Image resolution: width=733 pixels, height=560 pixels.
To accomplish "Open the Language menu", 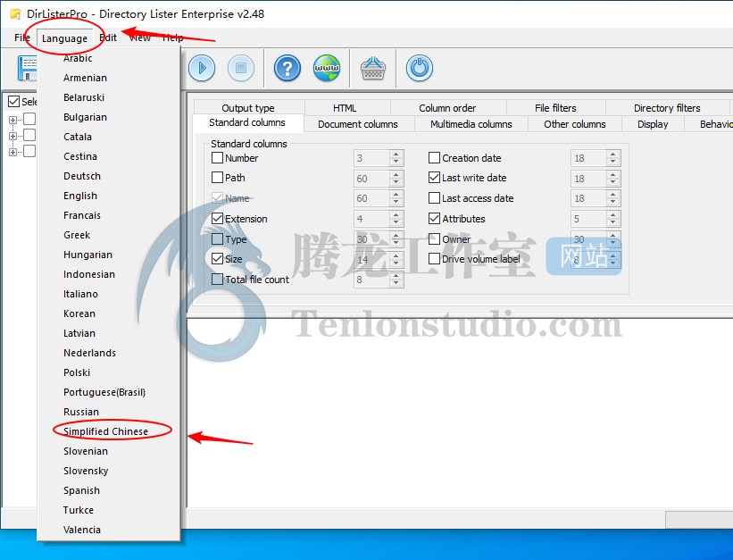I will (64, 38).
